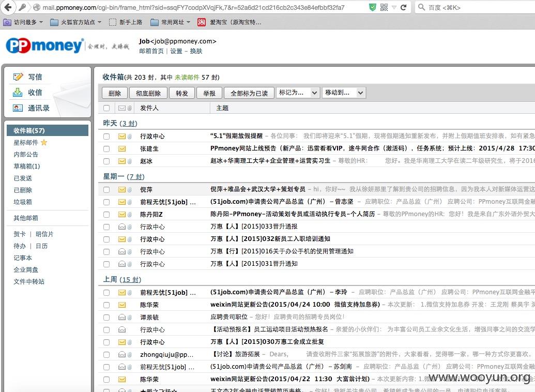
Task: Click envelope icon on 陈丹阳Z row
Action: pyautogui.click(x=122, y=215)
